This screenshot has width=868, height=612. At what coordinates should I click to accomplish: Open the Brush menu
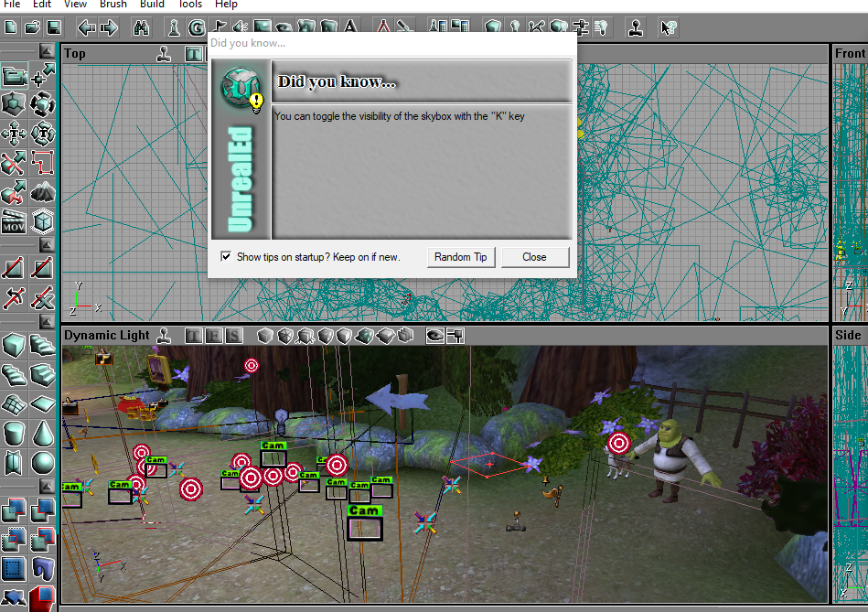(x=113, y=4)
